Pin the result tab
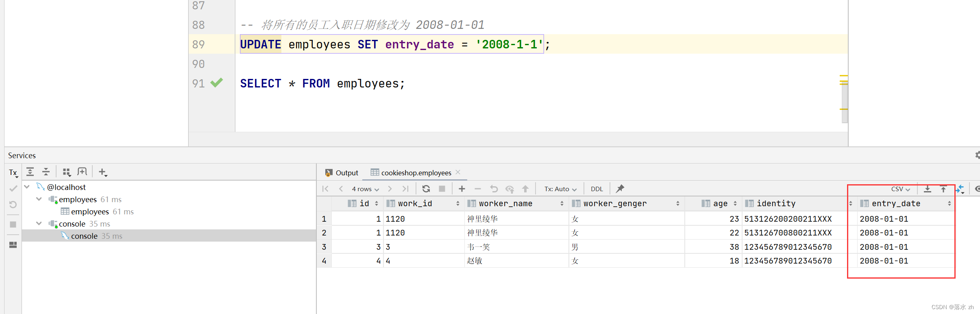980x314 pixels. pos(620,189)
